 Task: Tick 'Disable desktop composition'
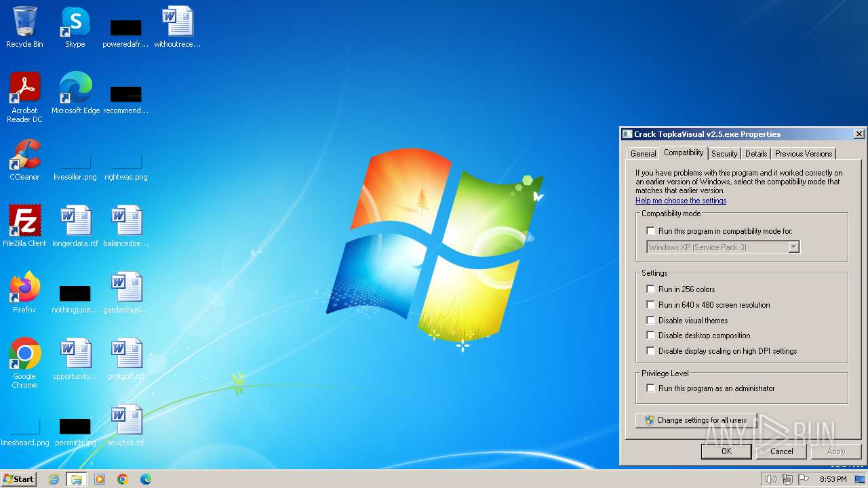click(651, 335)
